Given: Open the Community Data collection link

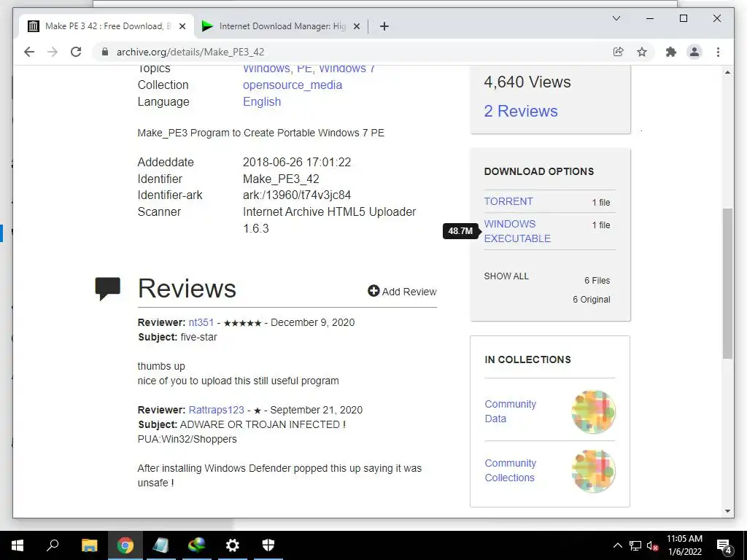Looking at the screenshot, I should [510, 411].
